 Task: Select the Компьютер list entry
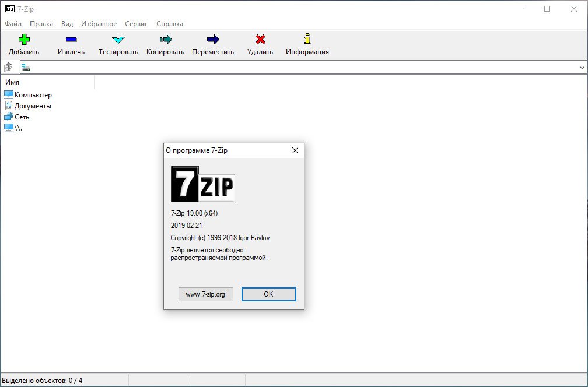click(28, 95)
